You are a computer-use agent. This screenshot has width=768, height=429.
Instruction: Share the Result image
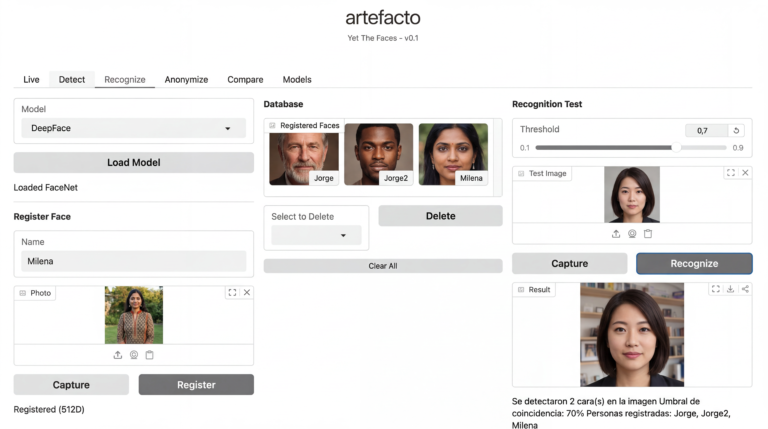pos(745,289)
